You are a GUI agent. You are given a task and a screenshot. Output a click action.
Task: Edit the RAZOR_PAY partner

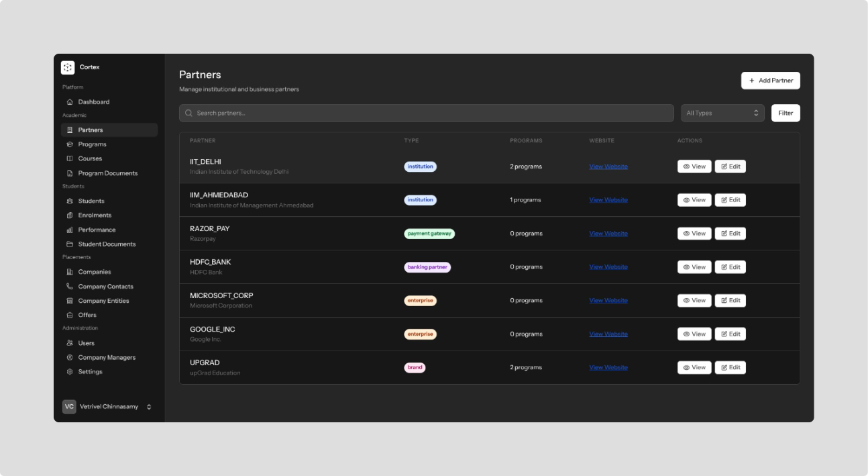(x=730, y=234)
